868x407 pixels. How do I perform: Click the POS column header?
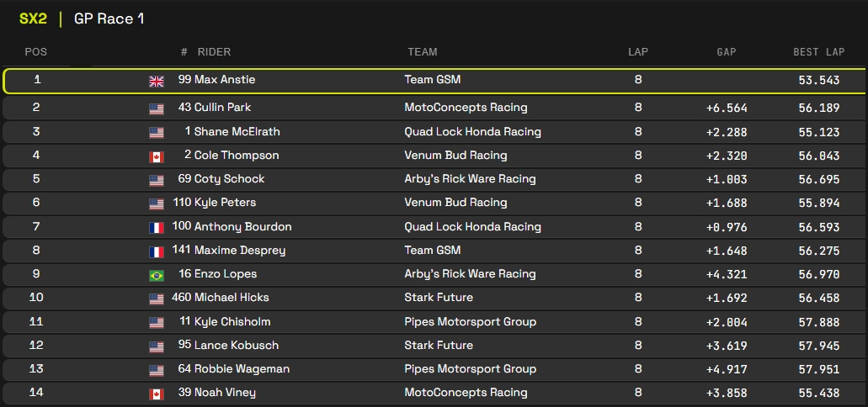pyautogui.click(x=36, y=52)
